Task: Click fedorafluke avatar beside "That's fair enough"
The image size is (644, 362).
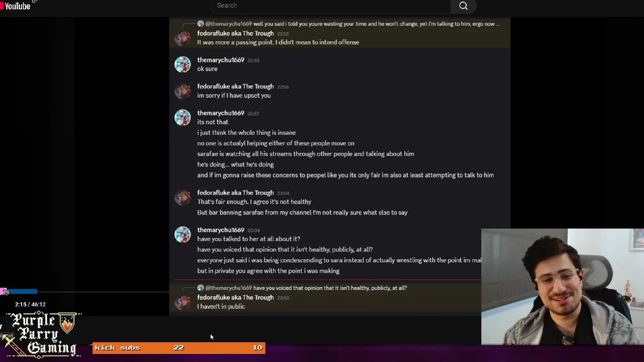Action: (x=183, y=197)
